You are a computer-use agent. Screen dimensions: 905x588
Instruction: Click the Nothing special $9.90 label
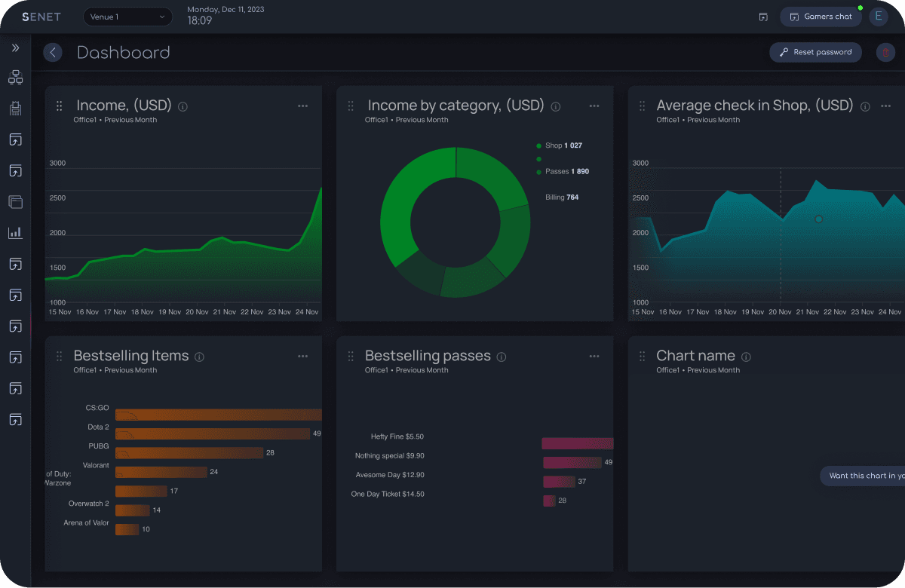[x=390, y=456]
